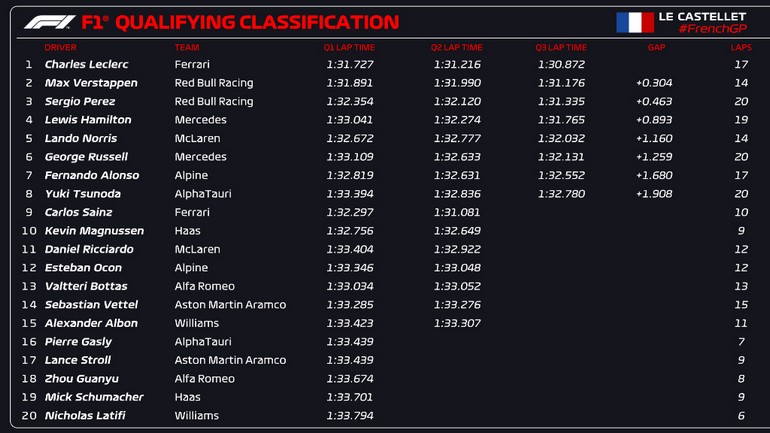Click the LAPS column header

pyautogui.click(x=740, y=47)
